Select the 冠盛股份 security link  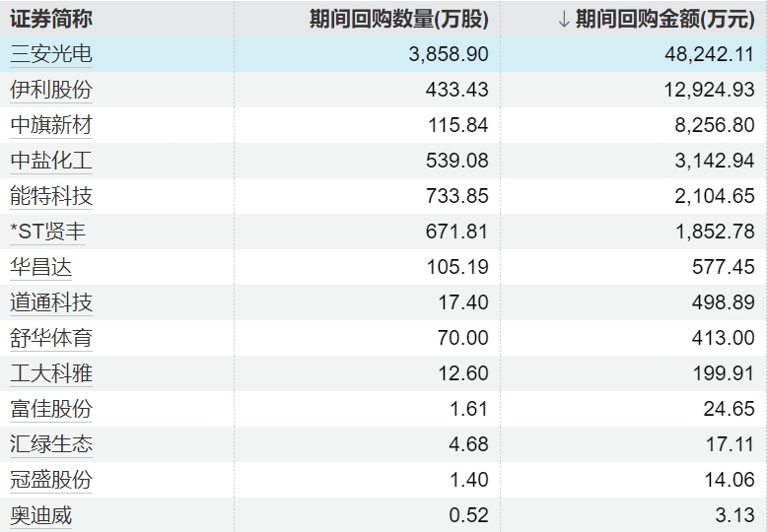[x=51, y=480]
